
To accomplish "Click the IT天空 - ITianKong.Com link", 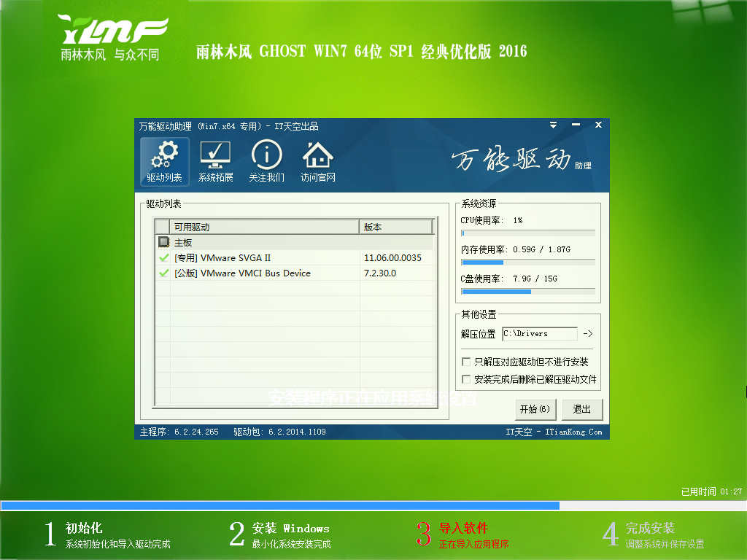I will click(554, 432).
